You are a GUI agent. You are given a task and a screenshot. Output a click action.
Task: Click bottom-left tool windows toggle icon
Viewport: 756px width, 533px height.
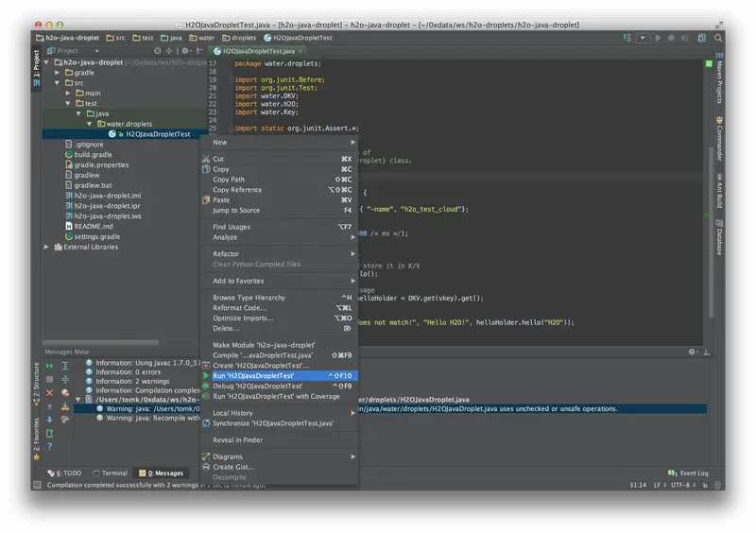(x=37, y=485)
